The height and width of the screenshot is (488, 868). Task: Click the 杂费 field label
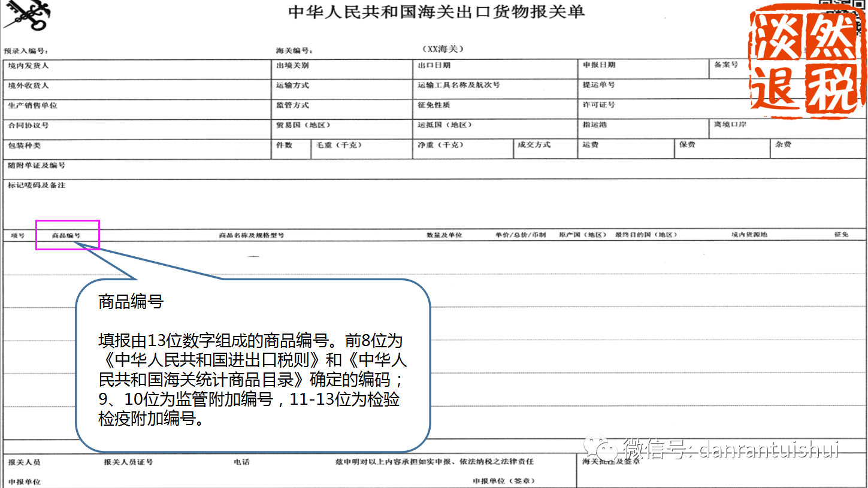pos(783,145)
